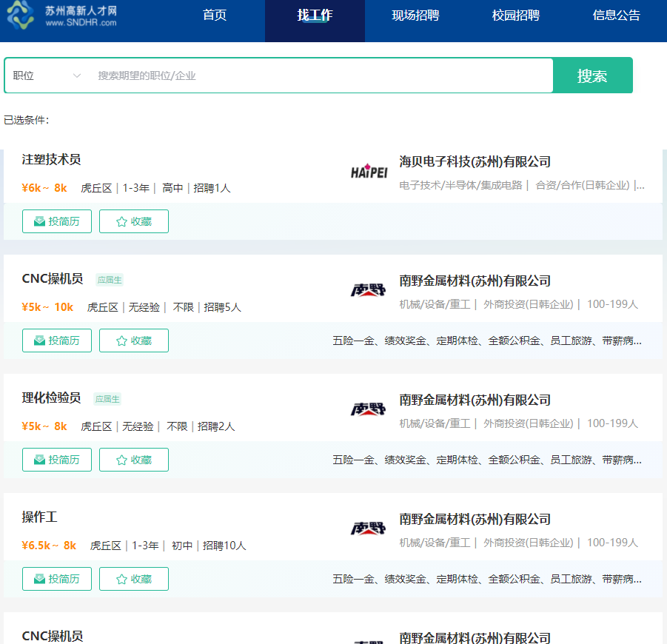The height and width of the screenshot is (644, 667).
Task: Open 海贝电子科技(苏州)有限公司 company link
Action: [475, 161]
